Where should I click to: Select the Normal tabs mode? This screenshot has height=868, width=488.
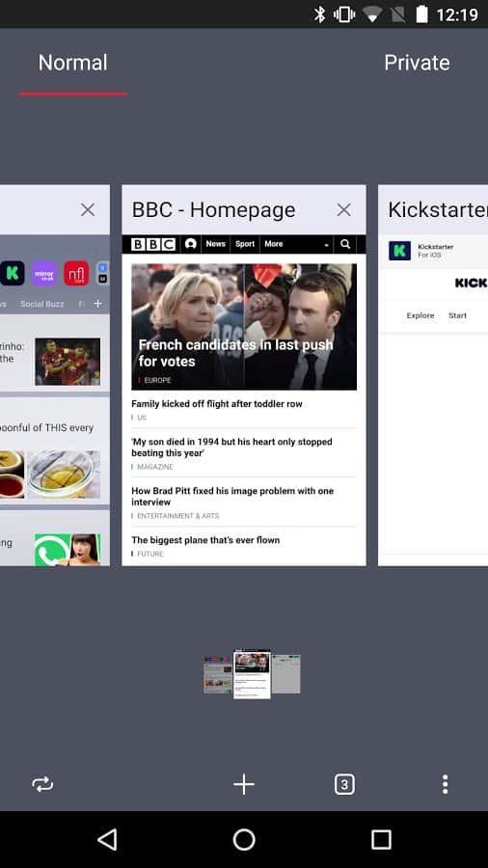(72, 63)
